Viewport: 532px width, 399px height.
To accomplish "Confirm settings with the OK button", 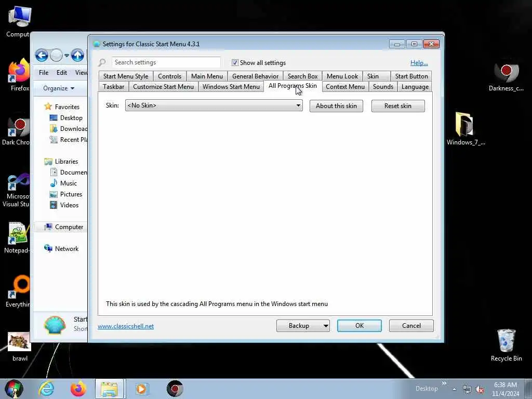I will click(360, 326).
